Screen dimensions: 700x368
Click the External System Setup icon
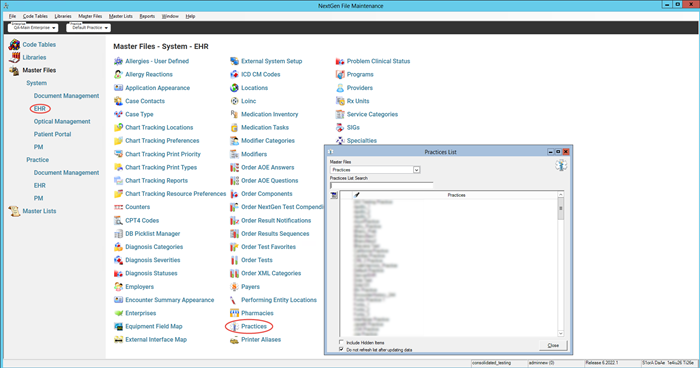(234, 61)
